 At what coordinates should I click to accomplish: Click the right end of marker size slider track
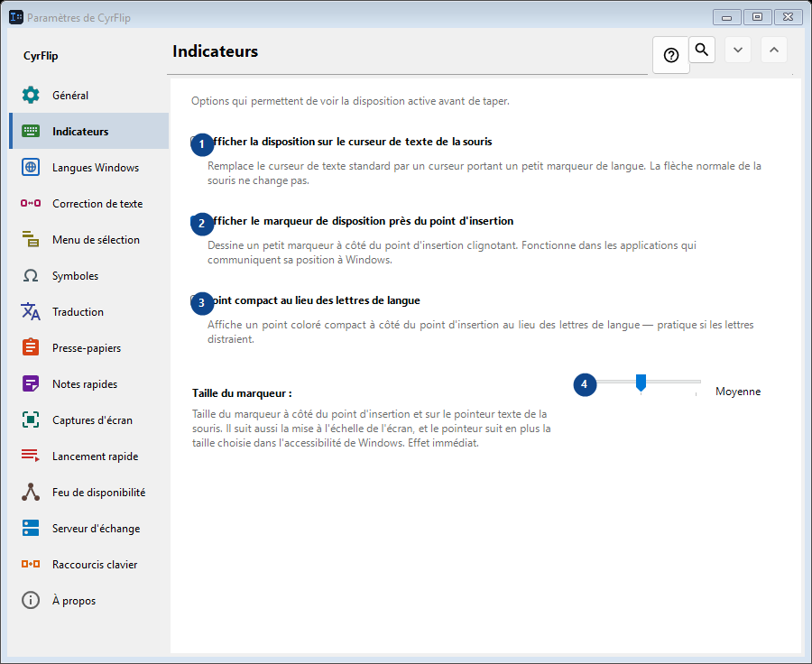697,382
